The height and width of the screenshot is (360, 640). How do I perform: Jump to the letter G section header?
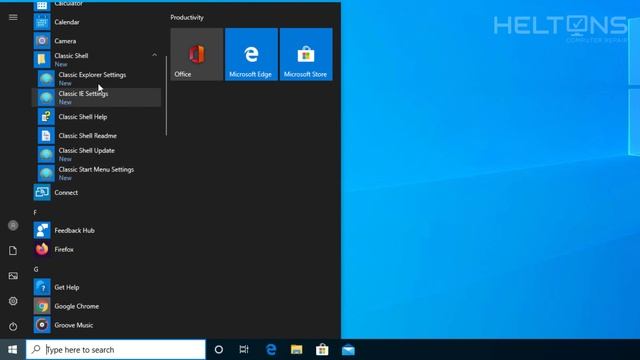[36, 269]
